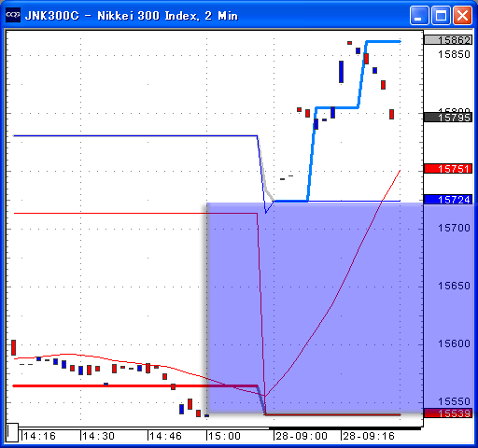The height and width of the screenshot is (448, 478).
Task: Click the 28-09:00 time axis label
Action: coord(302,436)
